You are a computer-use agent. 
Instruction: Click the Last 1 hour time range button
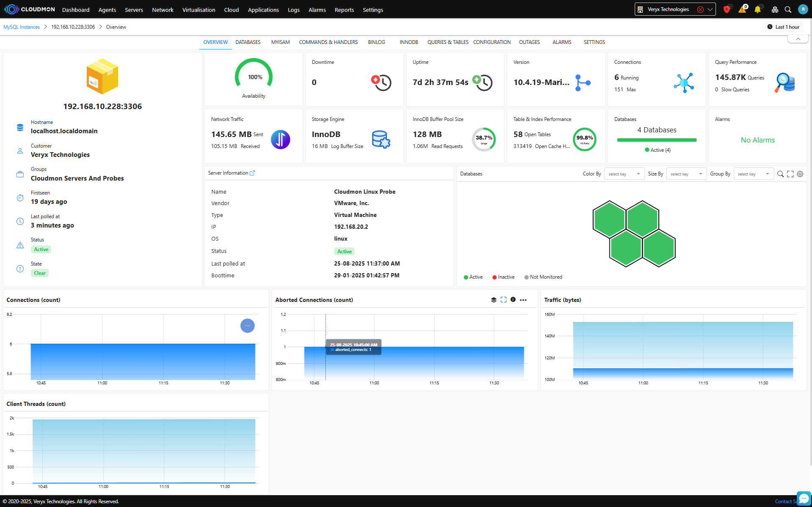coord(783,27)
